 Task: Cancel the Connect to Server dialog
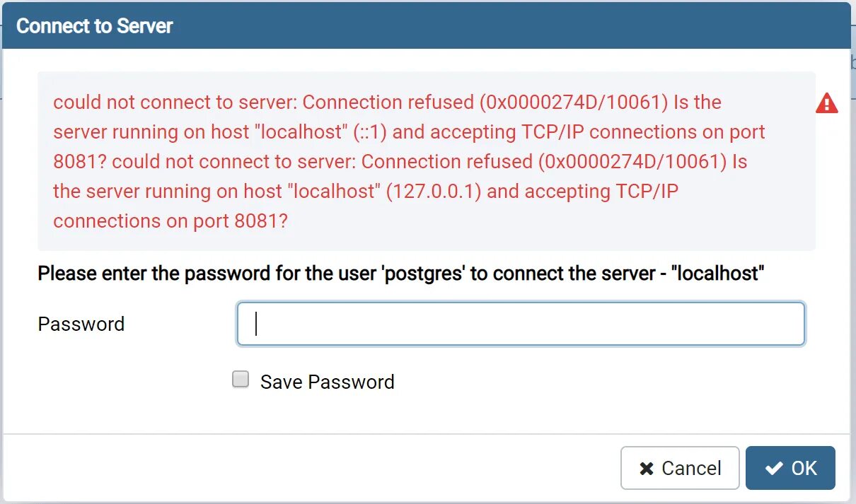(x=680, y=468)
